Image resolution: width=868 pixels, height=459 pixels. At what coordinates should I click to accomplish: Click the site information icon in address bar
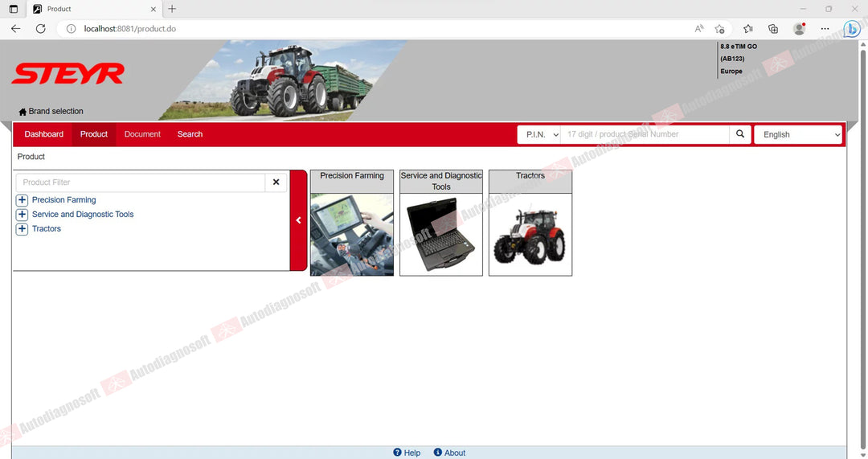[x=71, y=29]
